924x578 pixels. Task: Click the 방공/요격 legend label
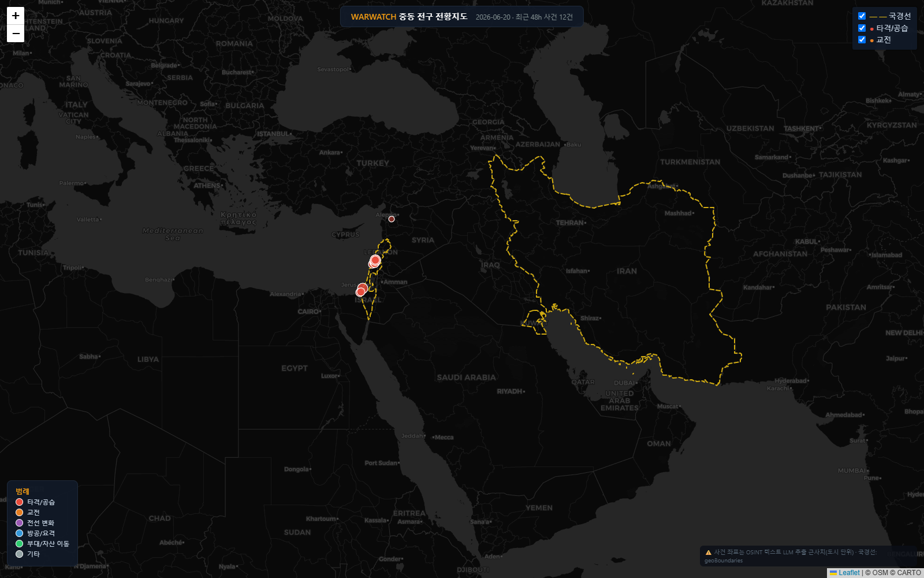41,533
